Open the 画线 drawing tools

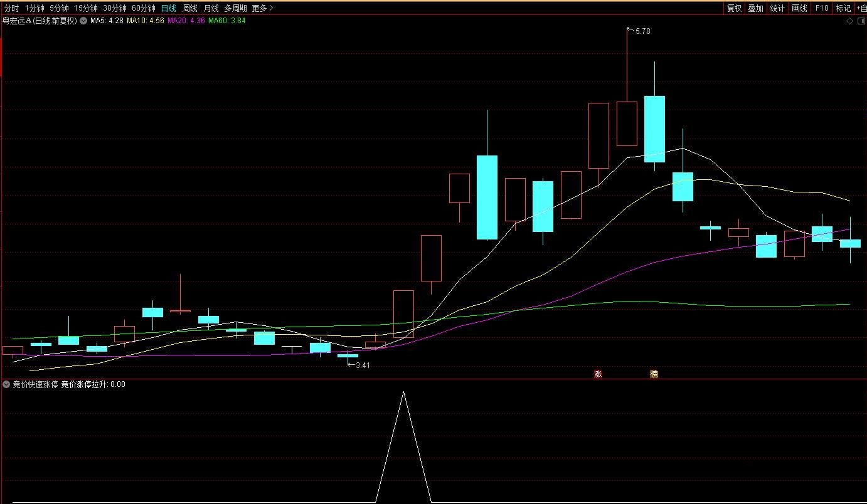[x=799, y=8]
